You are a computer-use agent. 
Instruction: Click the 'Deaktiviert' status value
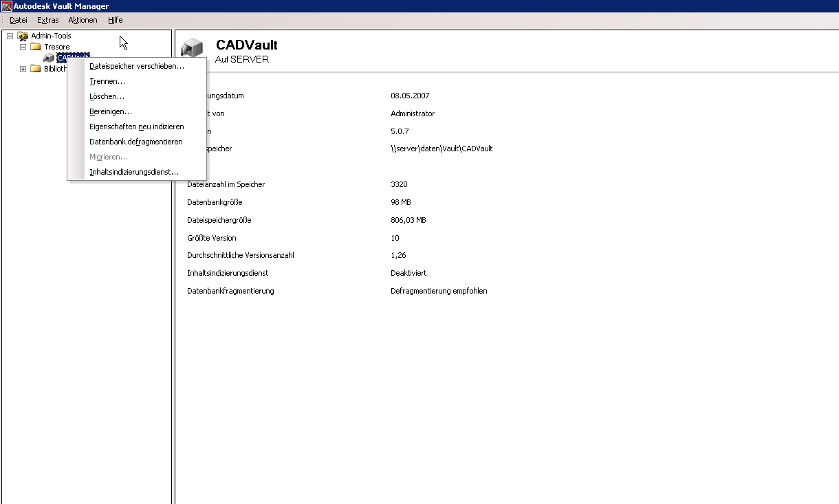[408, 273]
